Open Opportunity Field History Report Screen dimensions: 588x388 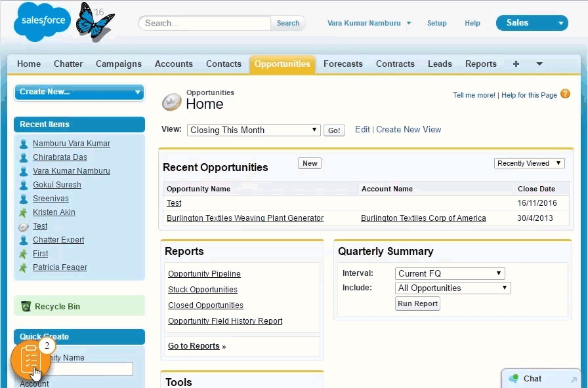[225, 321]
